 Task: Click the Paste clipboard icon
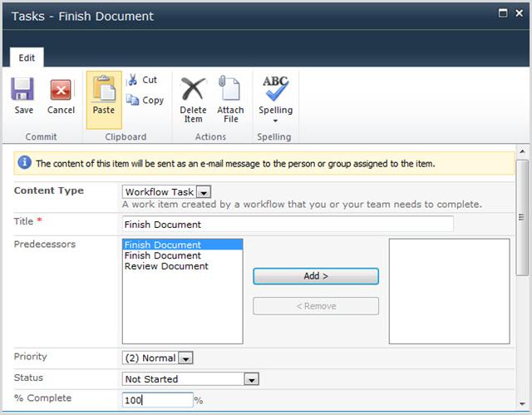point(104,89)
